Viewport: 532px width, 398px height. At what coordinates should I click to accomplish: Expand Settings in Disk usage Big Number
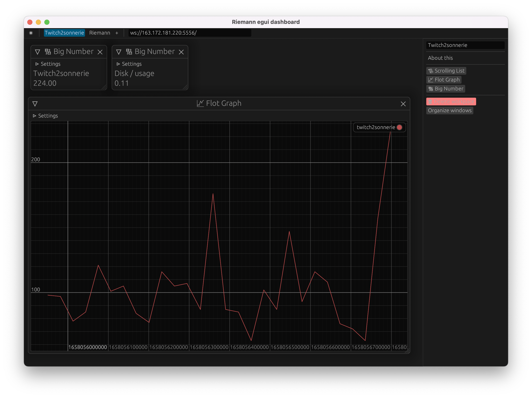point(129,64)
